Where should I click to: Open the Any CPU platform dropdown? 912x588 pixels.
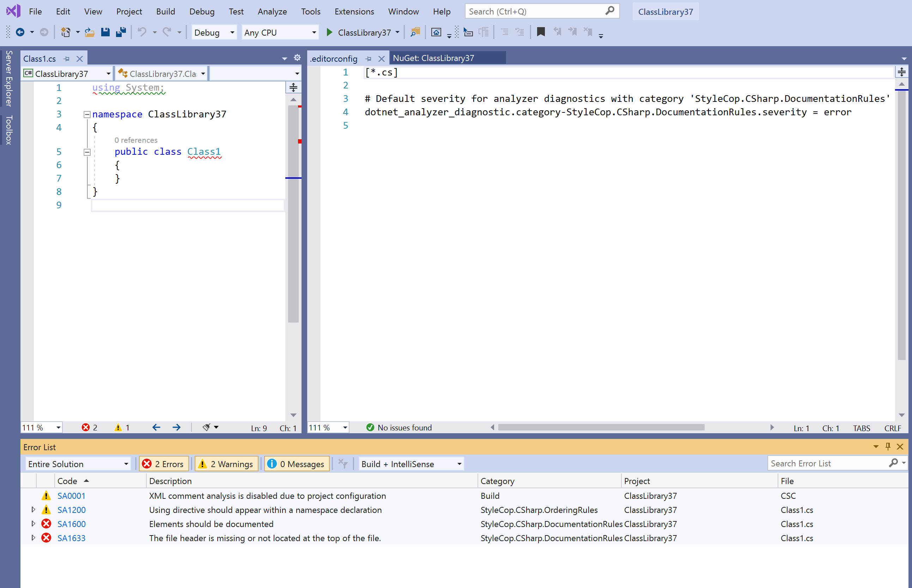(x=314, y=32)
